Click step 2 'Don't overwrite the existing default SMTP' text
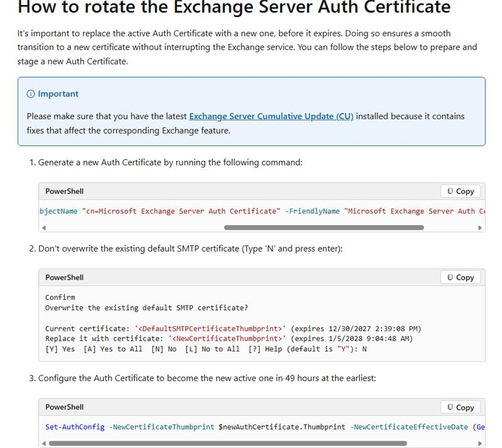Image resolution: width=502 pixels, height=448 pixels. coord(190,248)
